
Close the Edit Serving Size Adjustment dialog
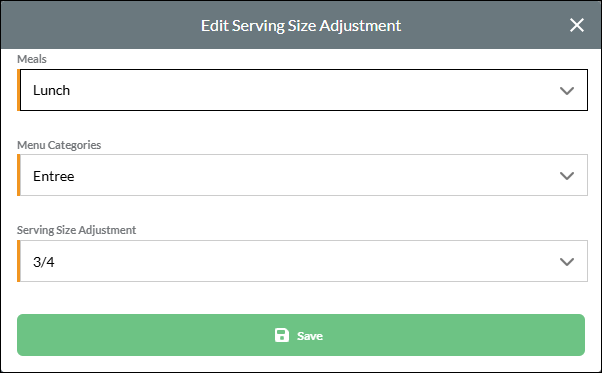coord(577,25)
